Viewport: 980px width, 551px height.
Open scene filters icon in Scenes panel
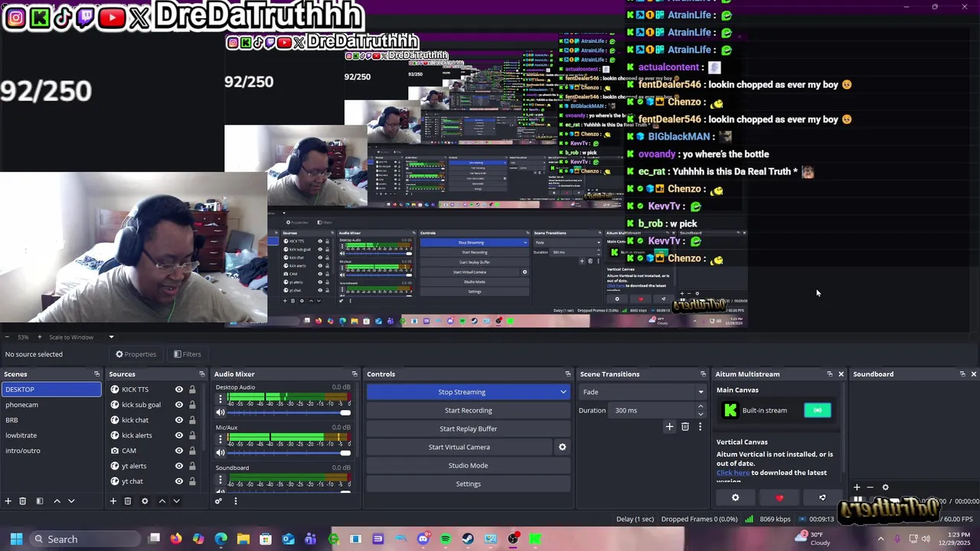[40, 501]
